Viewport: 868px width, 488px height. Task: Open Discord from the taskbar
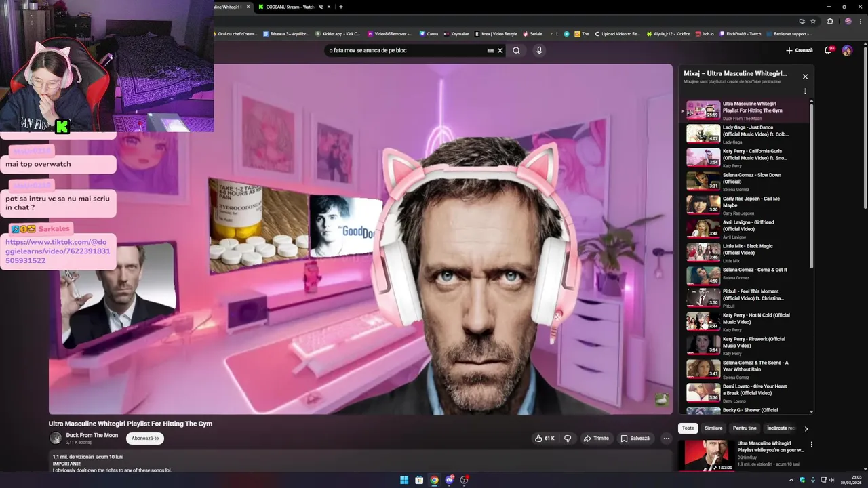(449, 480)
